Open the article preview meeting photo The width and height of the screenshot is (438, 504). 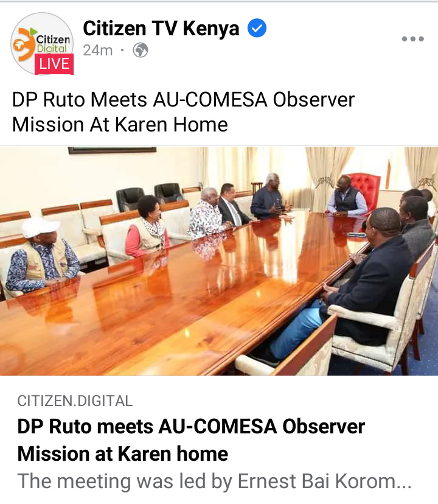(219, 261)
